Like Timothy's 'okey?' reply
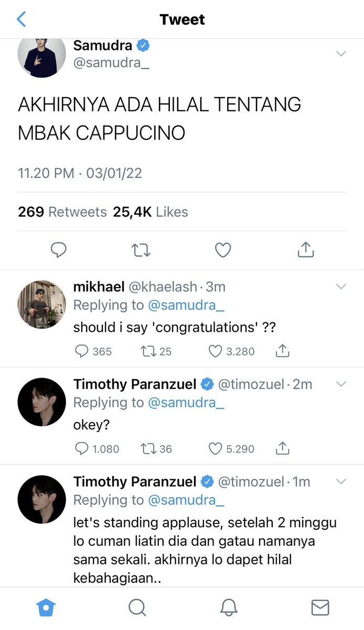 coord(216,449)
